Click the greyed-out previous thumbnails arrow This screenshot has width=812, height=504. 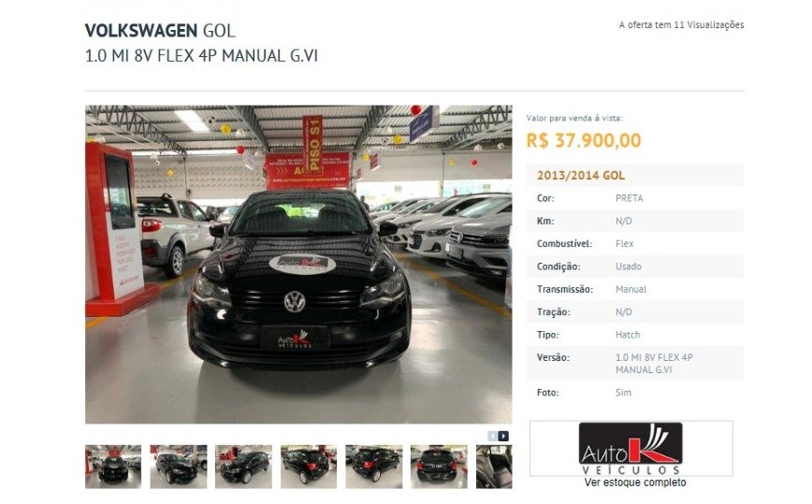pyautogui.click(x=492, y=437)
